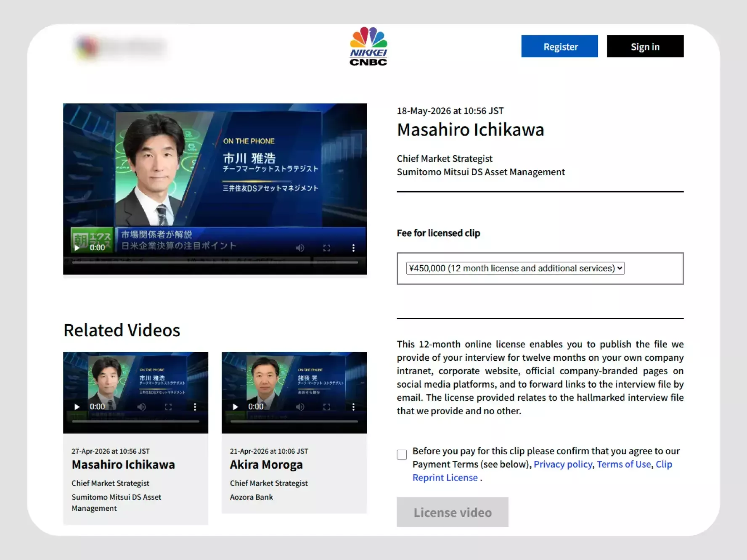Screen dimensions: 747x560
Task: Click the Nikkei CNBC logo
Action: click(368, 46)
